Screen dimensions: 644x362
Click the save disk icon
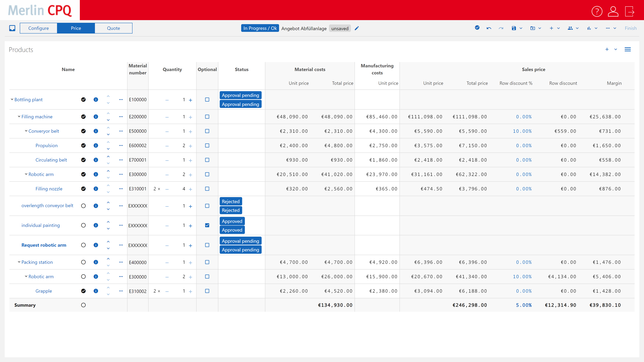tap(514, 28)
